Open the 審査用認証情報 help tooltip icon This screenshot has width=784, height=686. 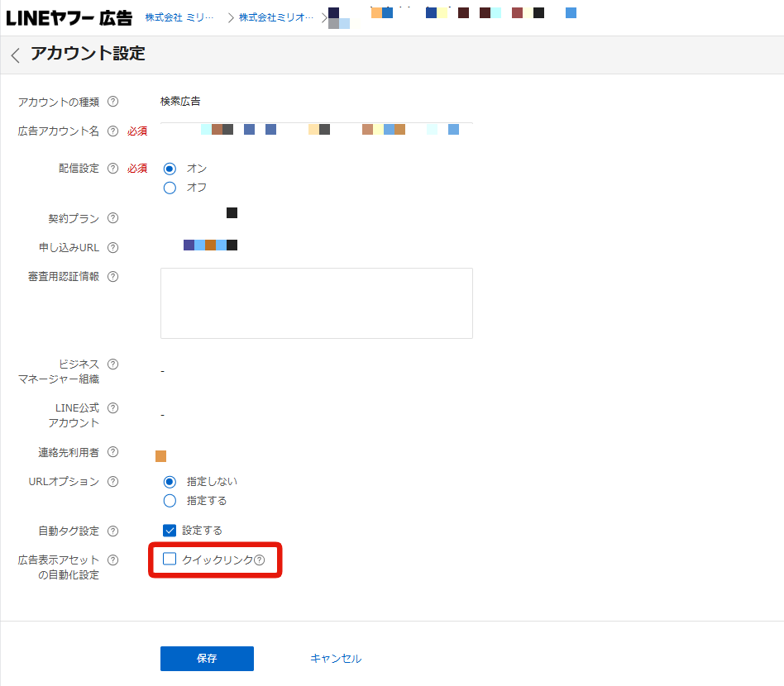113,276
